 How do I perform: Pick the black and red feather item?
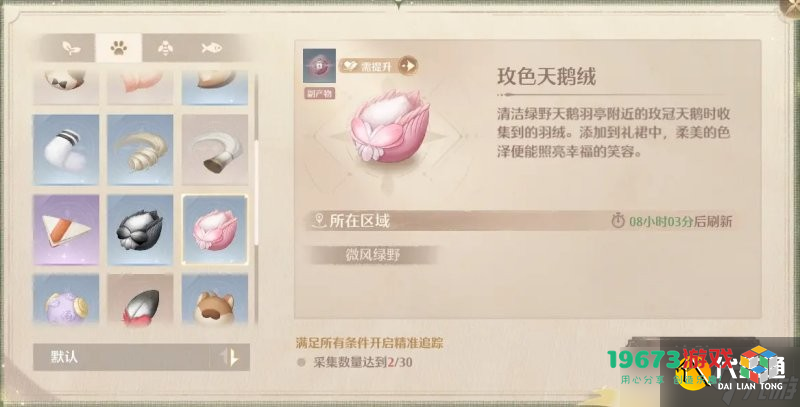point(140,299)
